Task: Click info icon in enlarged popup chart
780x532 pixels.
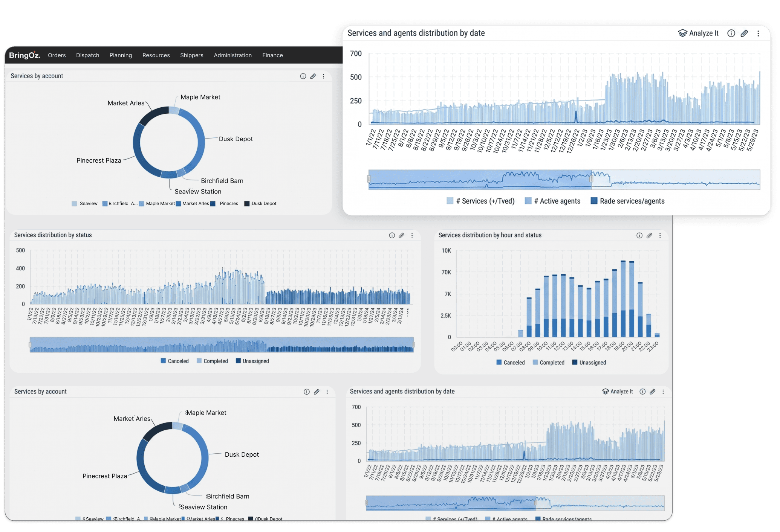Action: 731,33
